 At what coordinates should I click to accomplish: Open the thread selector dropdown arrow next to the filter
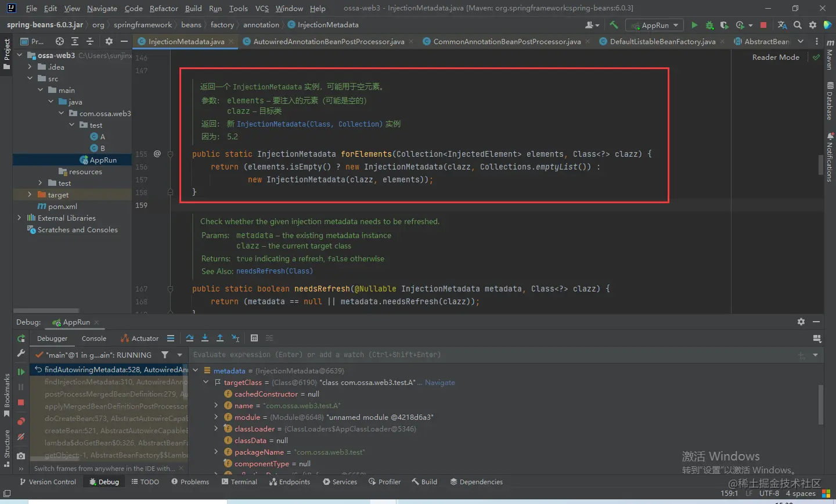tap(179, 355)
